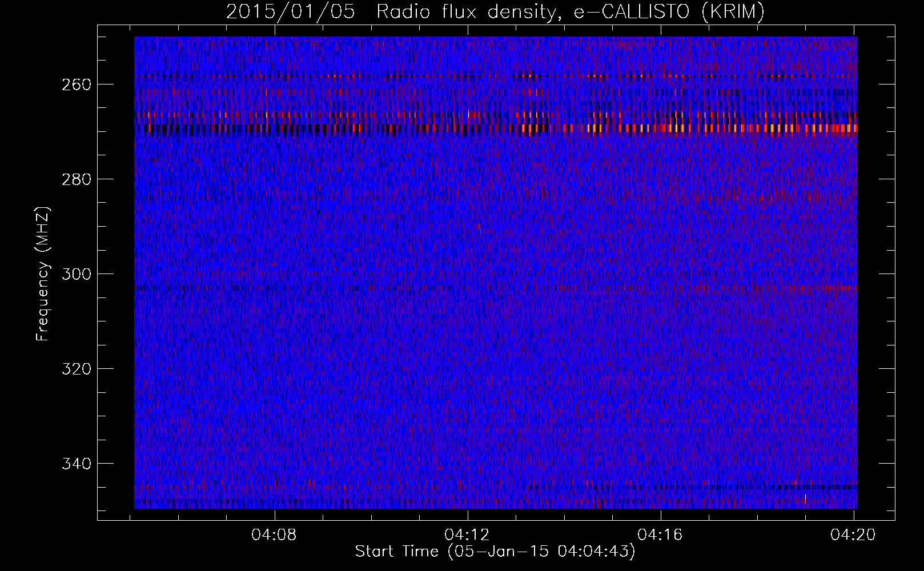The height and width of the screenshot is (571, 924).
Task: Click the 04:16 time tick label
Action: (x=660, y=535)
